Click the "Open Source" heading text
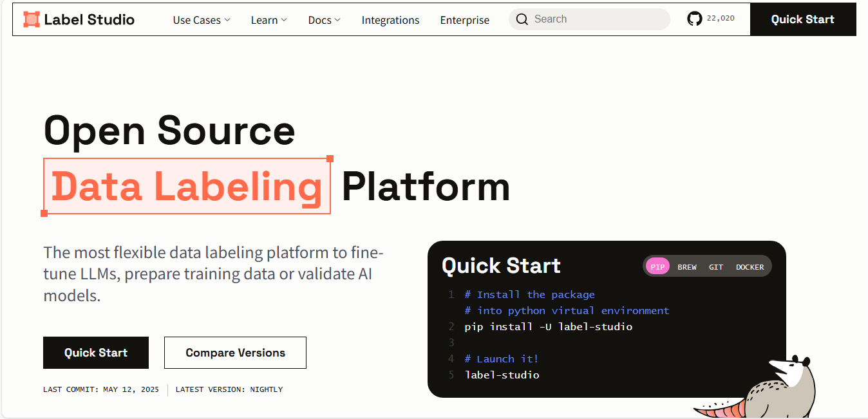 [169, 131]
